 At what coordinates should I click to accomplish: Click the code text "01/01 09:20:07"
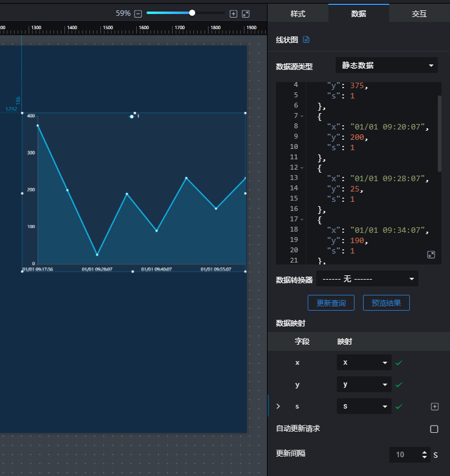tap(387, 127)
